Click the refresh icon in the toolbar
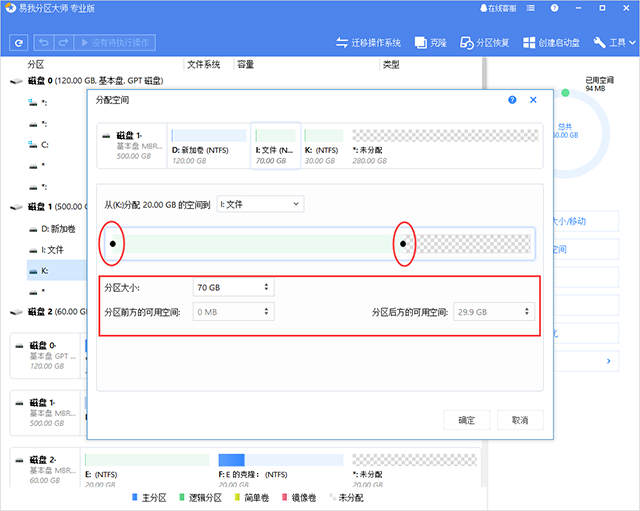Screen dimensions: 640x511 point(18,43)
